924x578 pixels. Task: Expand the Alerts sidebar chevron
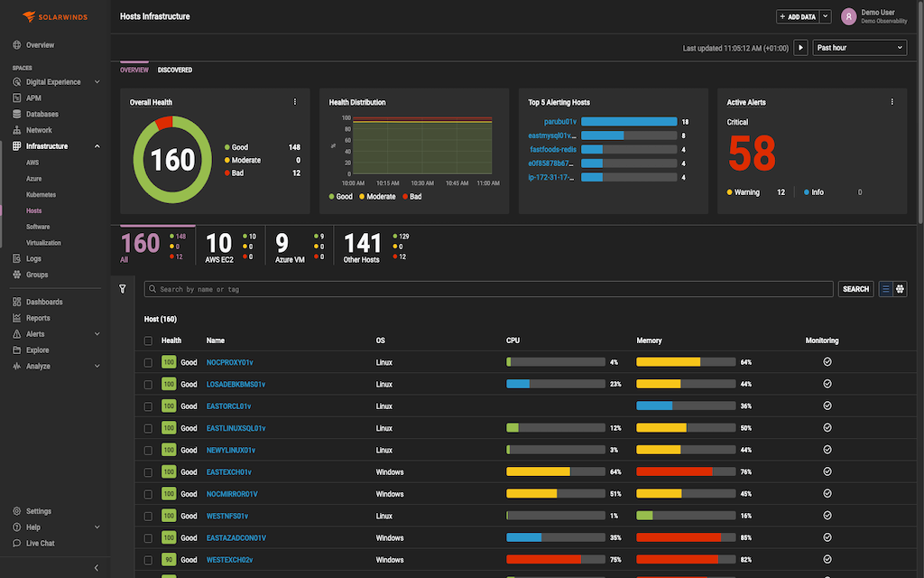coord(97,334)
